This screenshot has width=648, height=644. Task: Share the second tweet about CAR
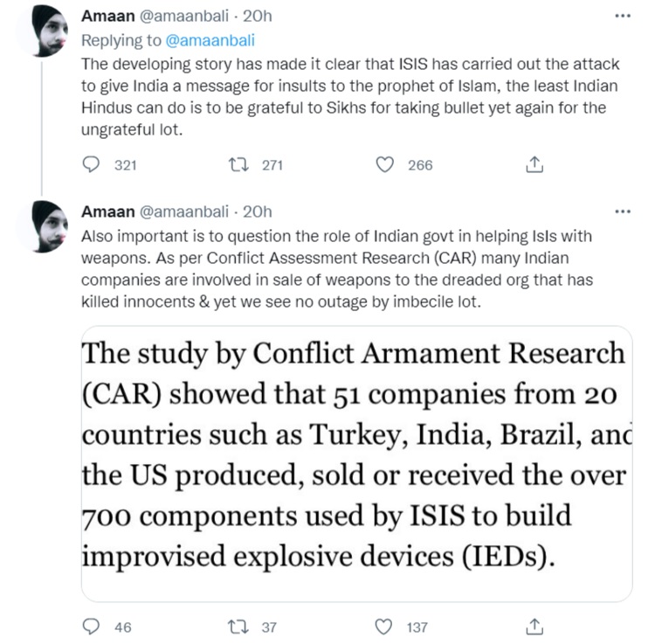click(x=535, y=626)
